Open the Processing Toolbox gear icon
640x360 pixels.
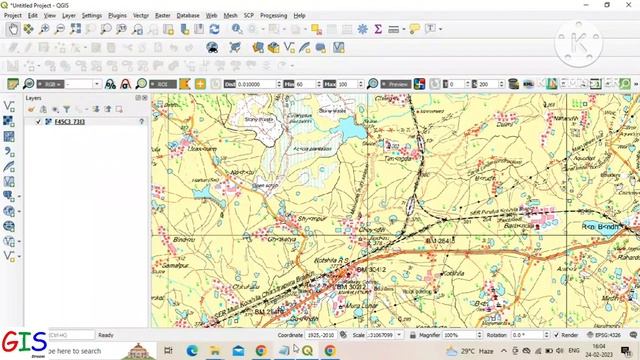[362, 29]
